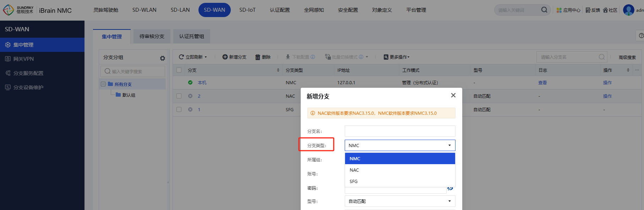
Task: Click the user avatar icon
Action: click(629, 10)
